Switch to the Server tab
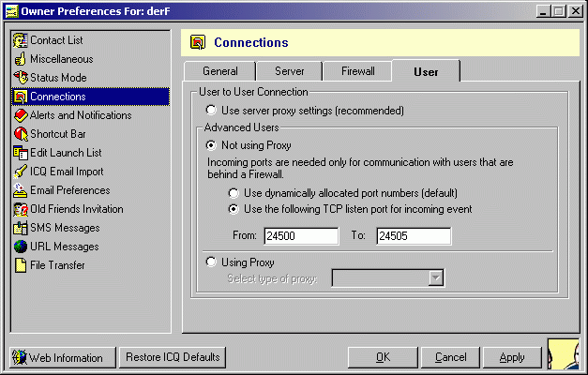 pos(289,71)
